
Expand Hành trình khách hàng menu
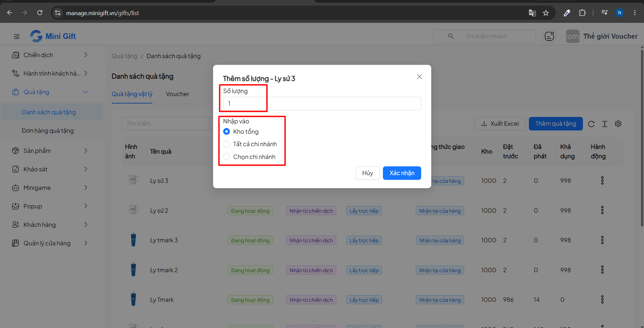50,73
